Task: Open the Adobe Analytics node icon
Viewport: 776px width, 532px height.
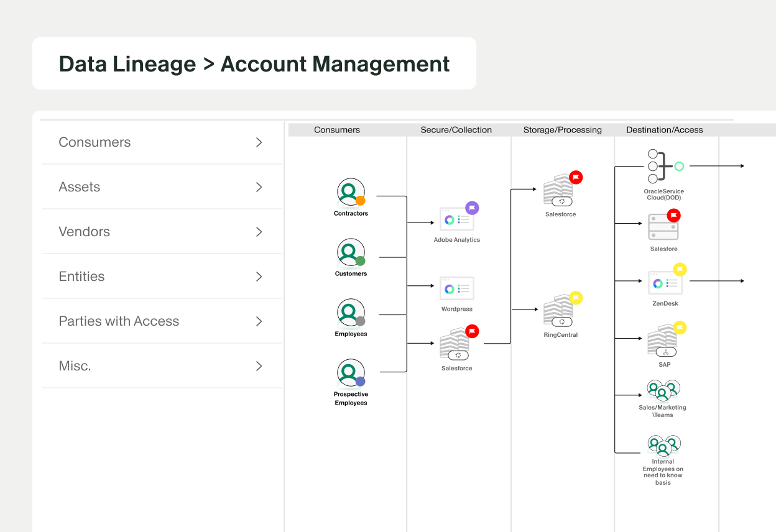Action: click(456, 219)
